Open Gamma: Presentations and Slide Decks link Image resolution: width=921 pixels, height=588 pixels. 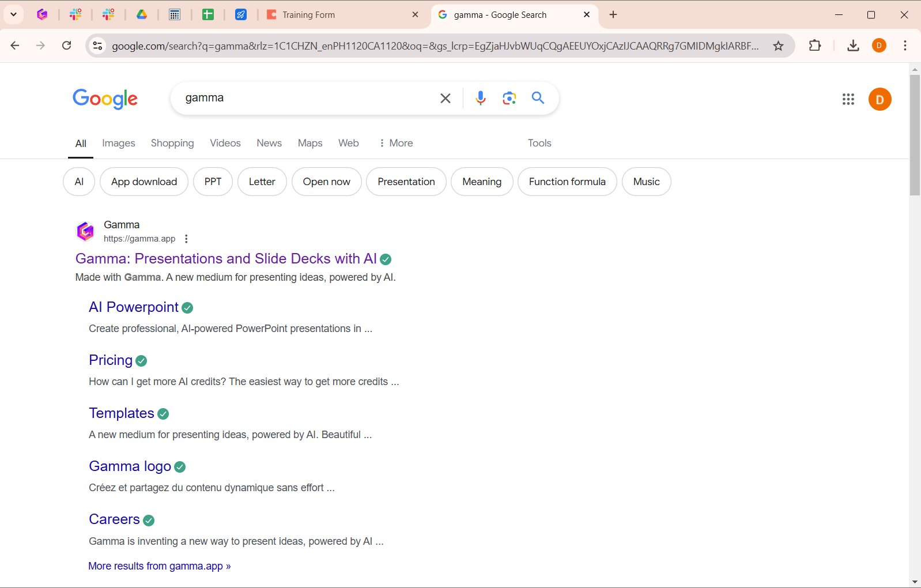226,259
